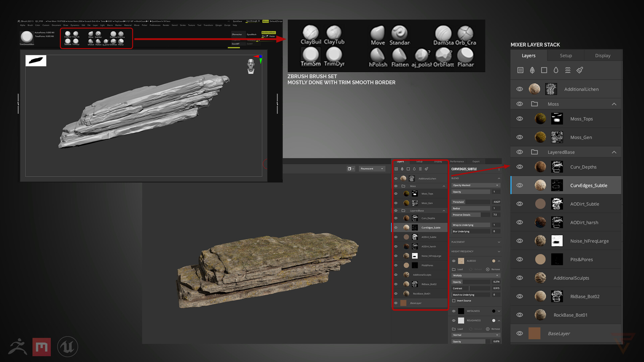Open the Stroke menu in ZBrush
Viewport: 644px width, 362px height.
pos(183,25)
